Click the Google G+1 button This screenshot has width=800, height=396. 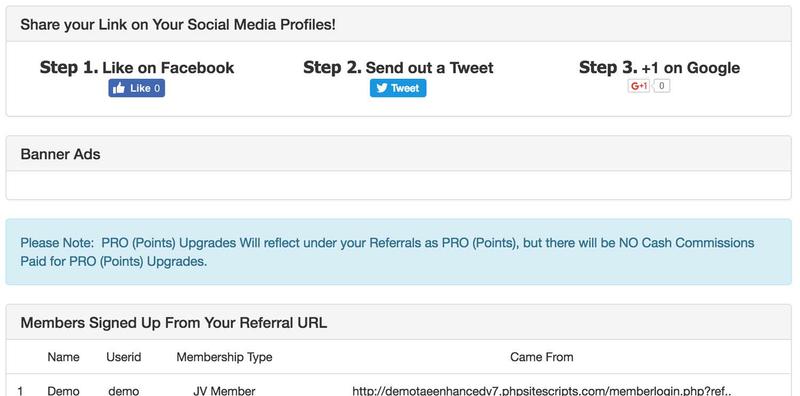[x=639, y=86]
